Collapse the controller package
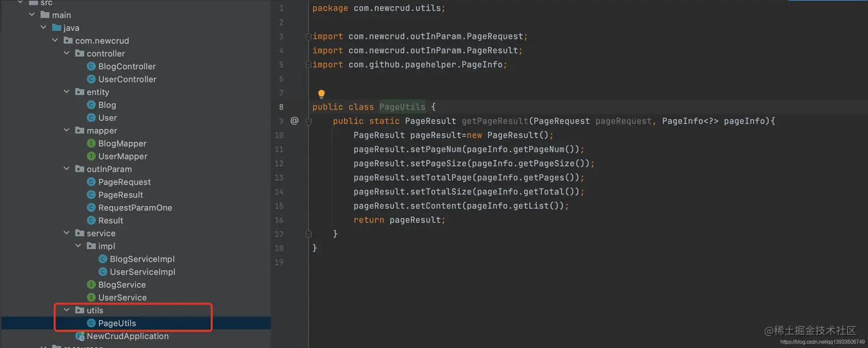This screenshot has width=868, height=348. (x=67, y=53)
